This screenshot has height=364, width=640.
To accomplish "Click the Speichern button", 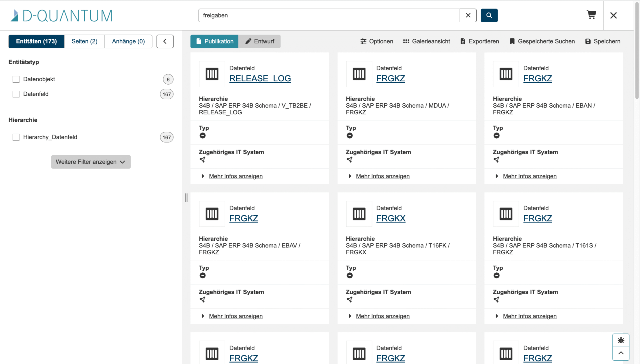I will point(603,41).
